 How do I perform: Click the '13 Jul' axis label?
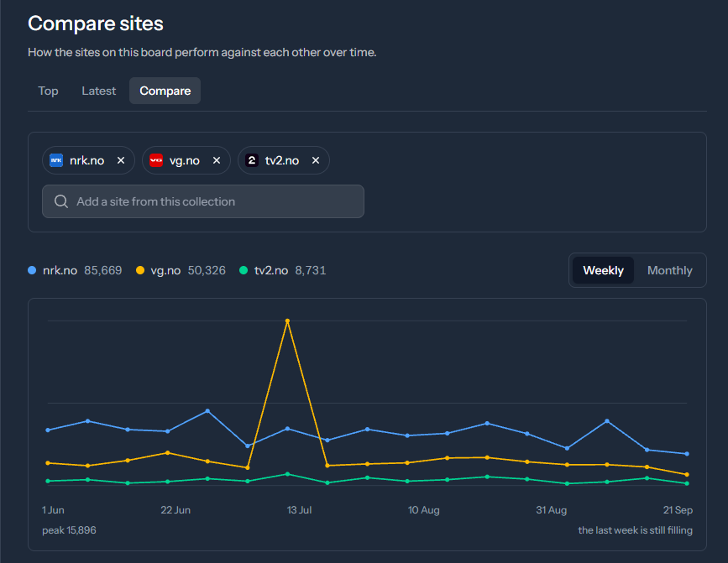pos(299,510)
